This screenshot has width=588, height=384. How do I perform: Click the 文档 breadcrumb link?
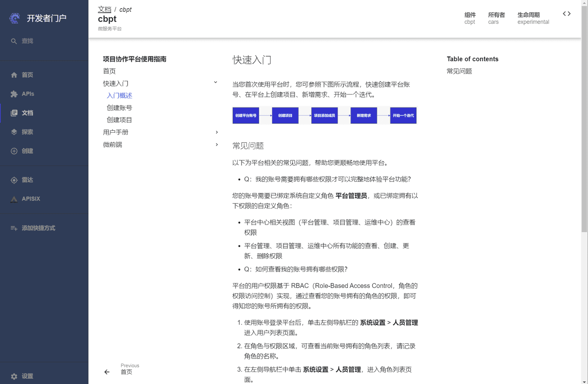pos(104,9)
